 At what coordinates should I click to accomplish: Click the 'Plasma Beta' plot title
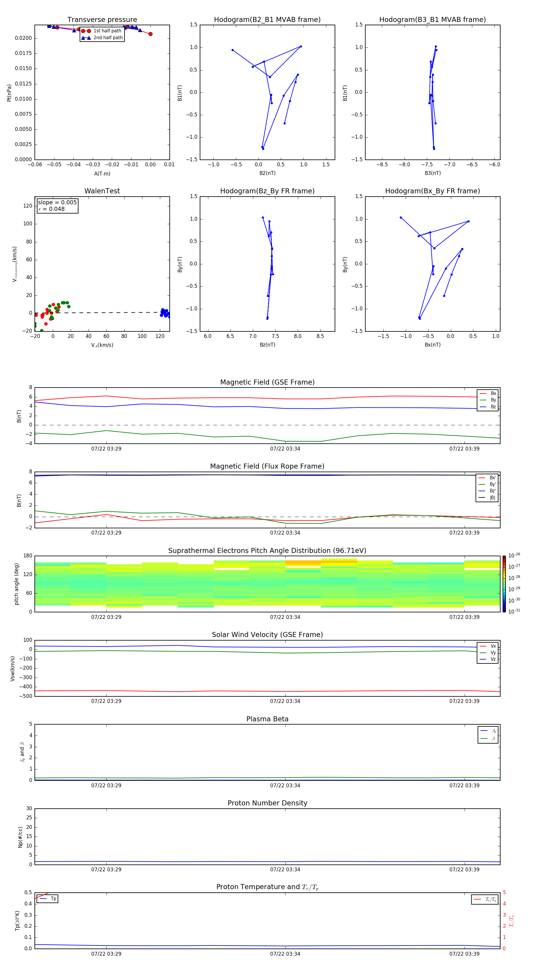[267, 719]
